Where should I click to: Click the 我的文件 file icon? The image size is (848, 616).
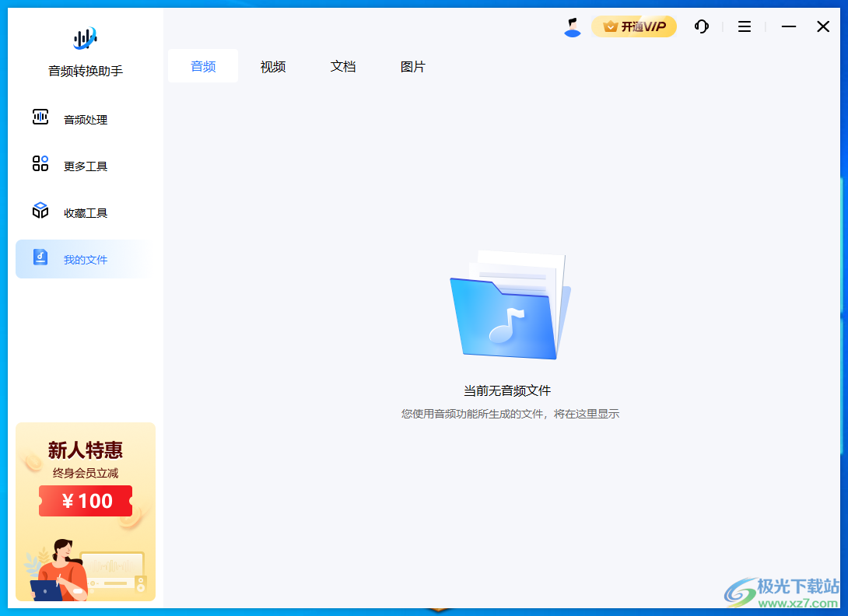(40, 257)
